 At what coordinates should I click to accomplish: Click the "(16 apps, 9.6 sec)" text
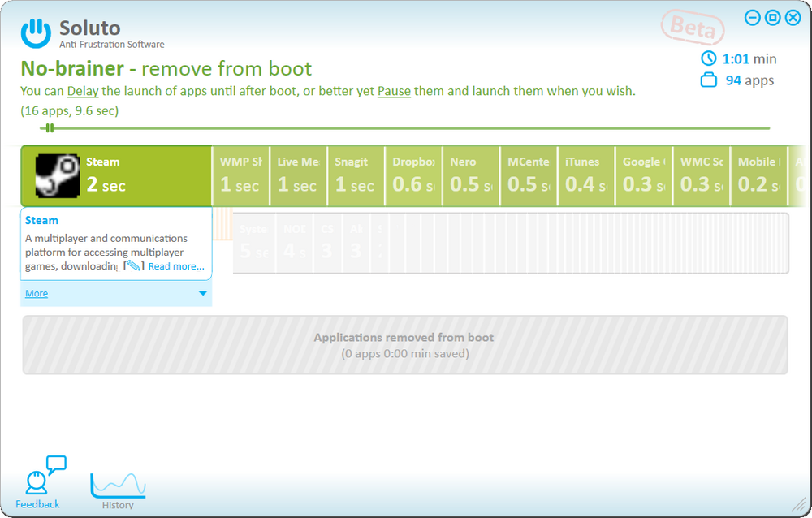click(x=69, y=111)
